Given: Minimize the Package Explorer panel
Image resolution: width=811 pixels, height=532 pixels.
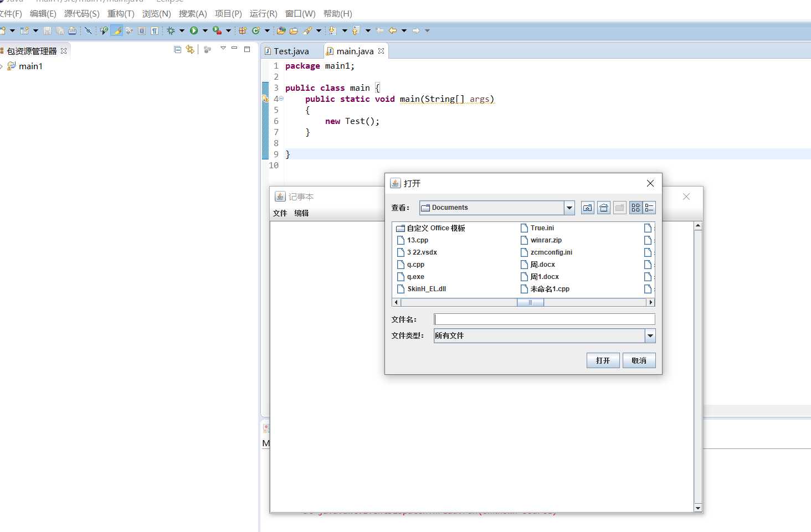Looking at the screenshot, I should [x=234, y=48].
